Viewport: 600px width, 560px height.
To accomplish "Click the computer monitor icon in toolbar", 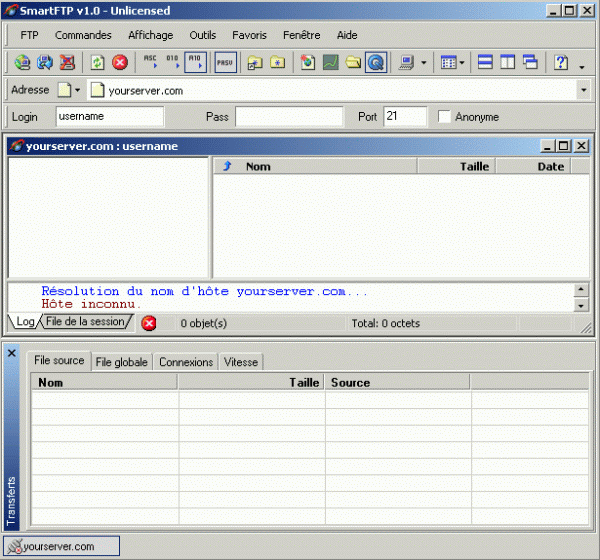I will [x=406, y=62].
